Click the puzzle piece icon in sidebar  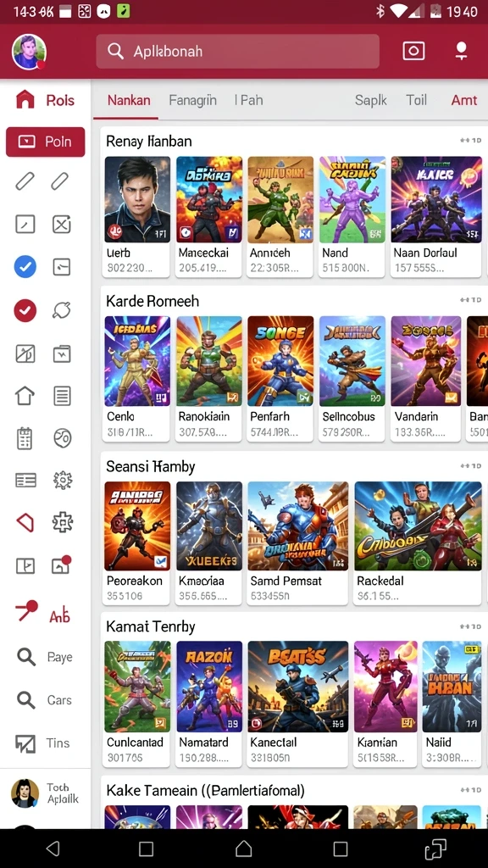point(63,522)
